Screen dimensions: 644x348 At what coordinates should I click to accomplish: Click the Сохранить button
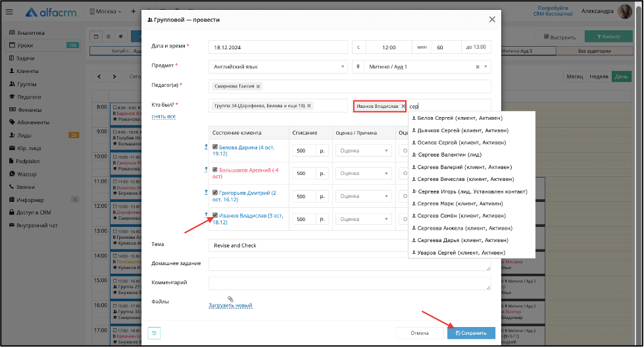pos(471,334)
